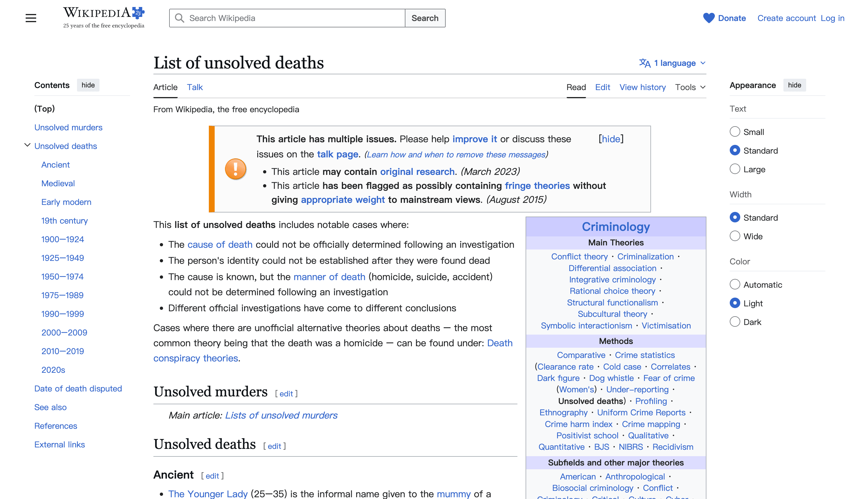Select Standard text size
Screen dimensions: 868x499
point(735,150)
